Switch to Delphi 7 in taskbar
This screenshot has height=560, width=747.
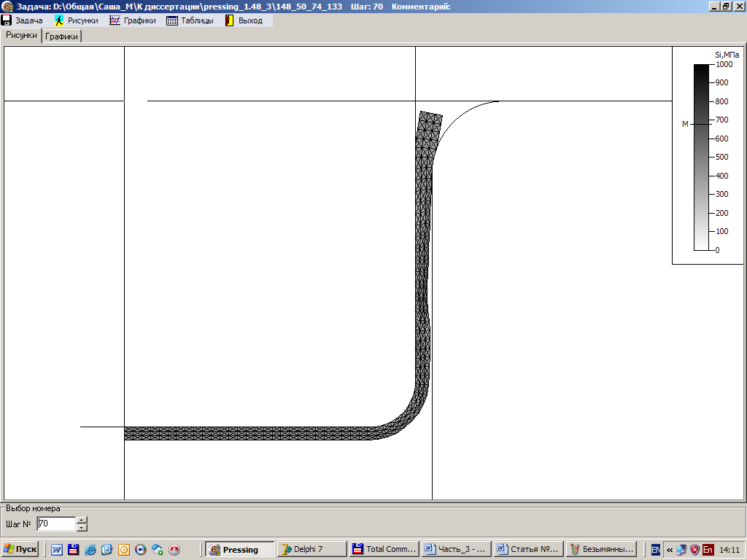311,549
